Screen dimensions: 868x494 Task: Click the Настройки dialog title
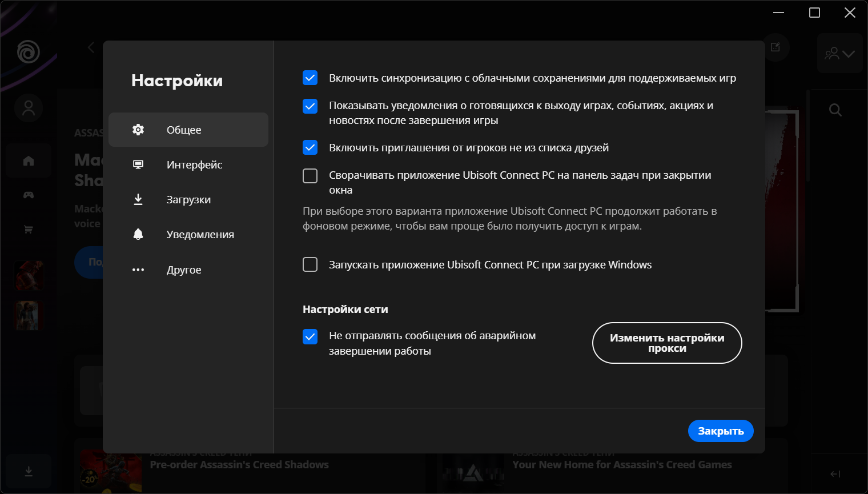click(x=177, y=81)
